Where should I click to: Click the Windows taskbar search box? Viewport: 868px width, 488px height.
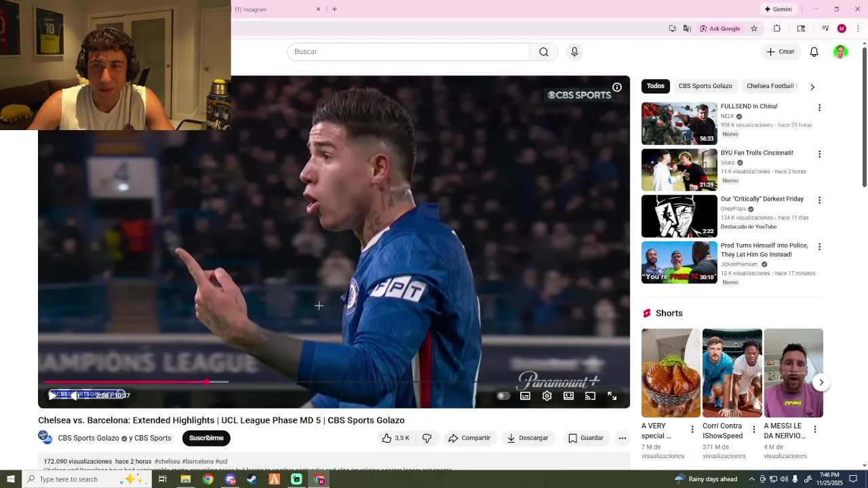87,479
